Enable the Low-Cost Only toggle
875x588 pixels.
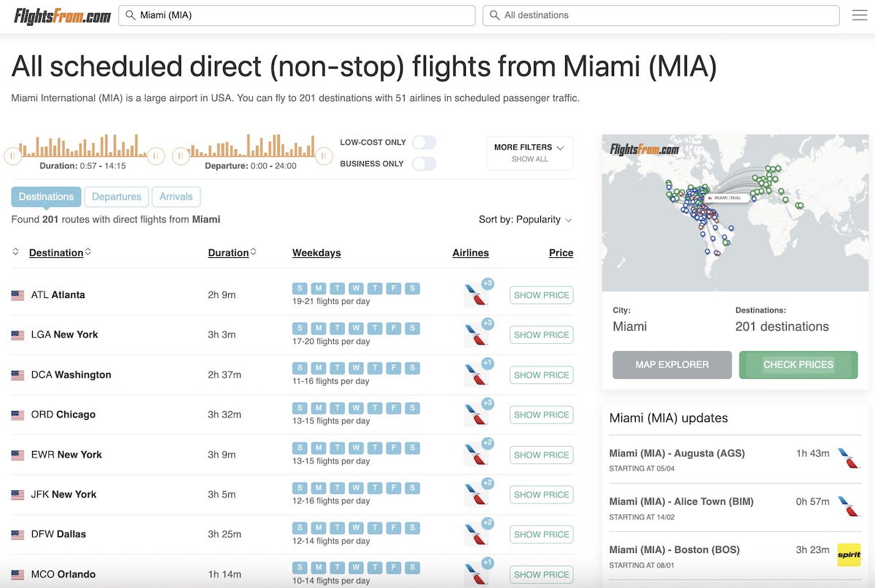tap(424, 142)
